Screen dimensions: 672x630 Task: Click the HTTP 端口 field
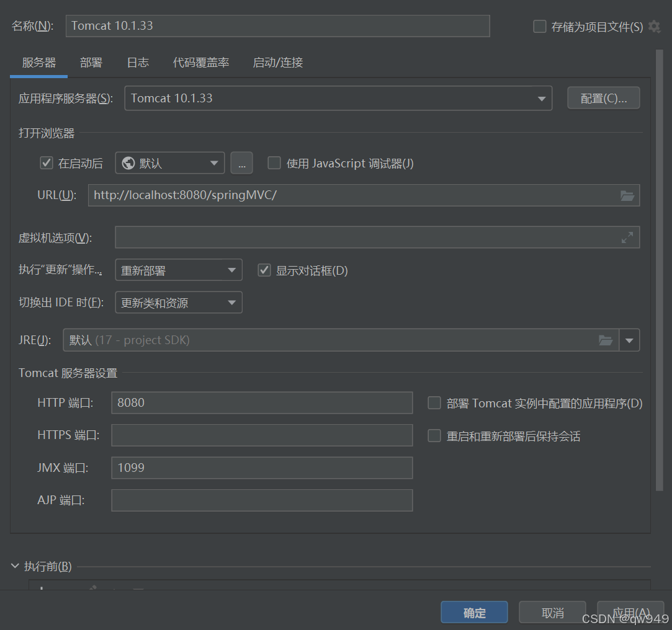click(x=262, y=402)
